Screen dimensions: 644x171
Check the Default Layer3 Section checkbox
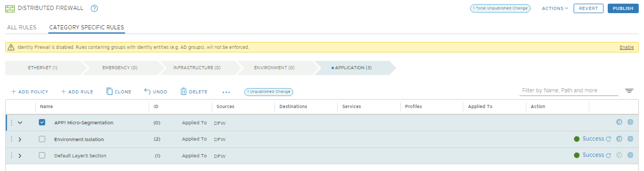[42, 155]
